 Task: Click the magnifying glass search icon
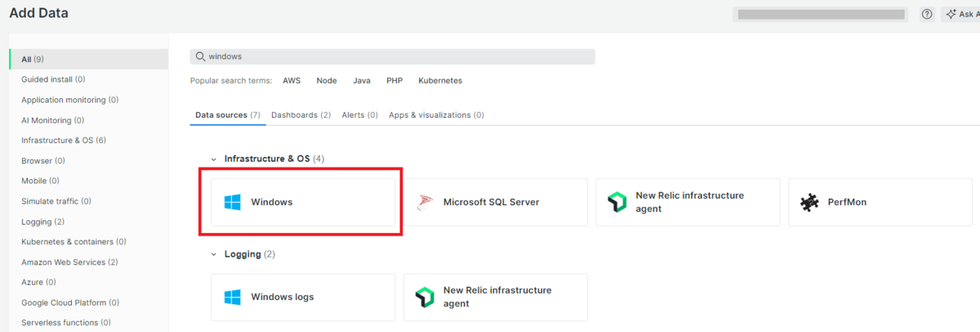[x=200, y=56]
